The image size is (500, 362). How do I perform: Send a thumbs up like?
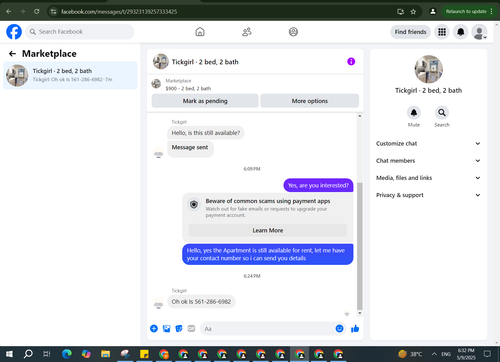tap(355, 329)
